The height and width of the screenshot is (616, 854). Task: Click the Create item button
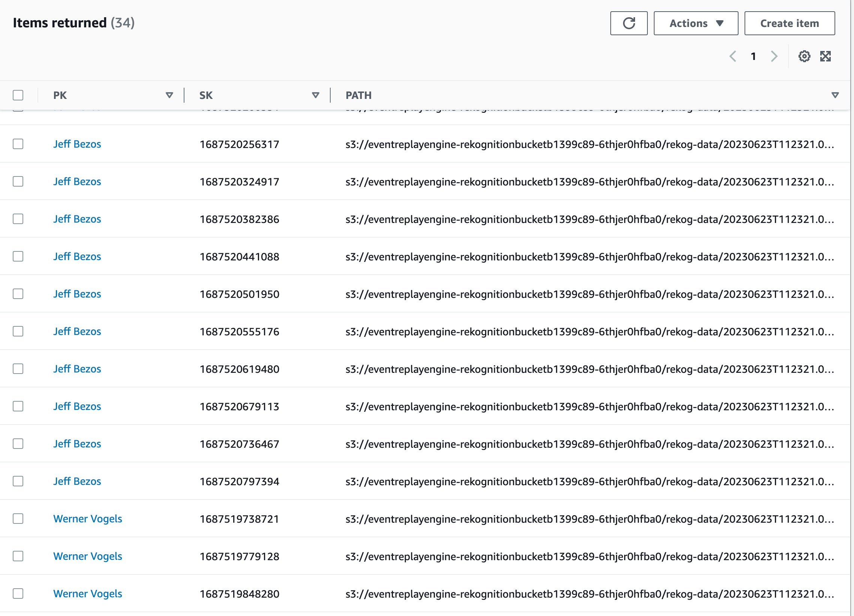789,23
